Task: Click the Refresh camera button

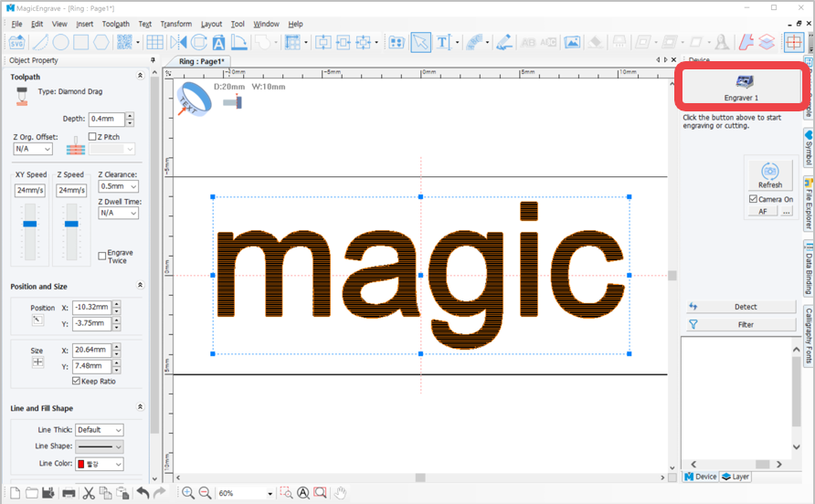Action: click(x=770, y=174)
